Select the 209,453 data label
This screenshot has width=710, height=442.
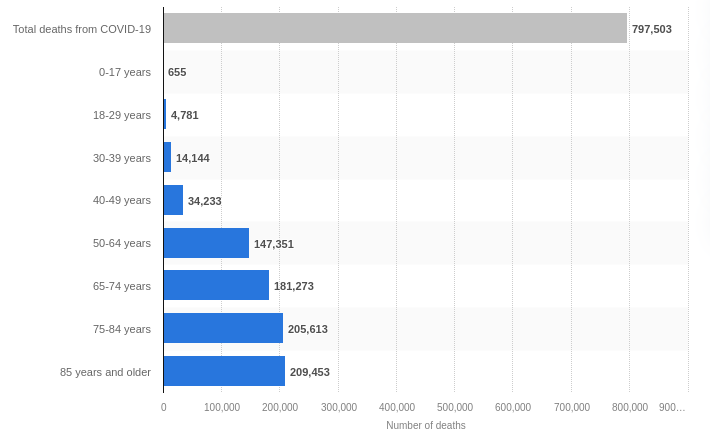[309, 372]
